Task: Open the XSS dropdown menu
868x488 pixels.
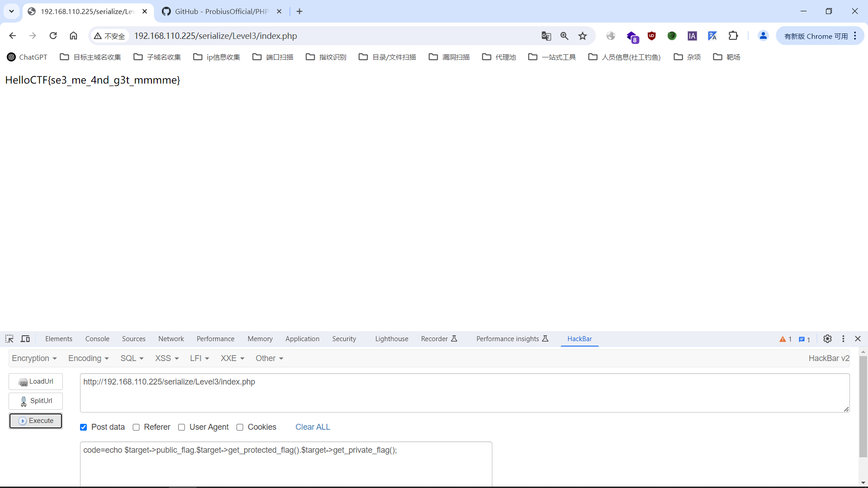Action: coord(167,358)
